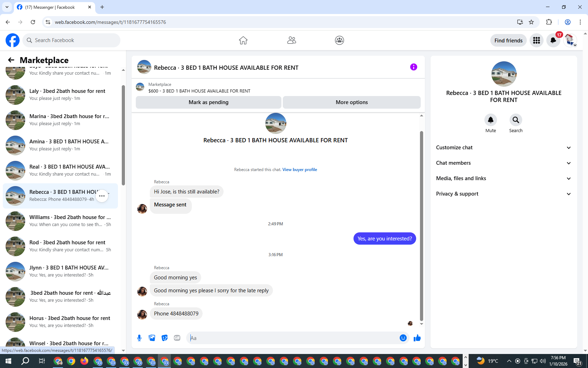Open the View buyer profile link
Screen dimensions: 588x368
click(300, 170)
